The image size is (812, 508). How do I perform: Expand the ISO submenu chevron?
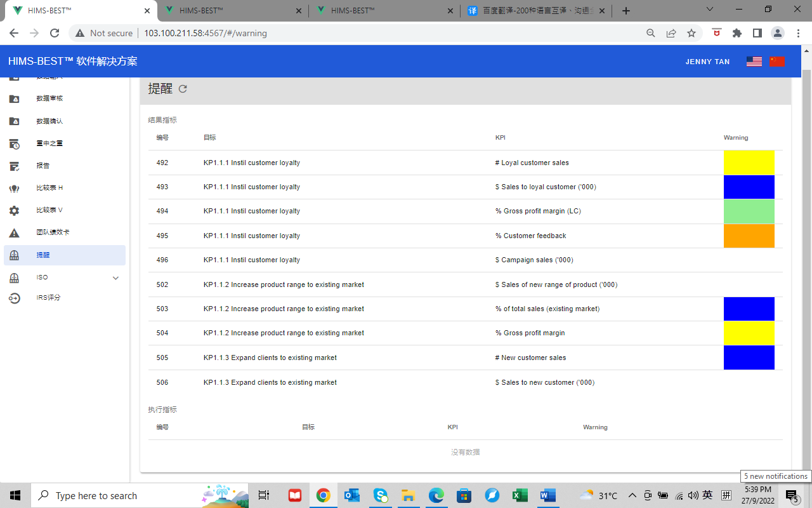[115, 277]
